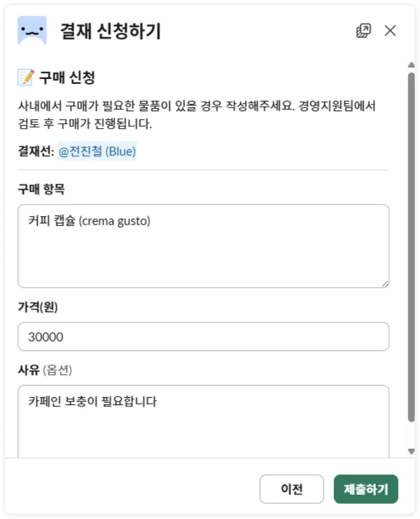
Task: Click the 사유 (옵션) field label
Action: coord(45,370)
